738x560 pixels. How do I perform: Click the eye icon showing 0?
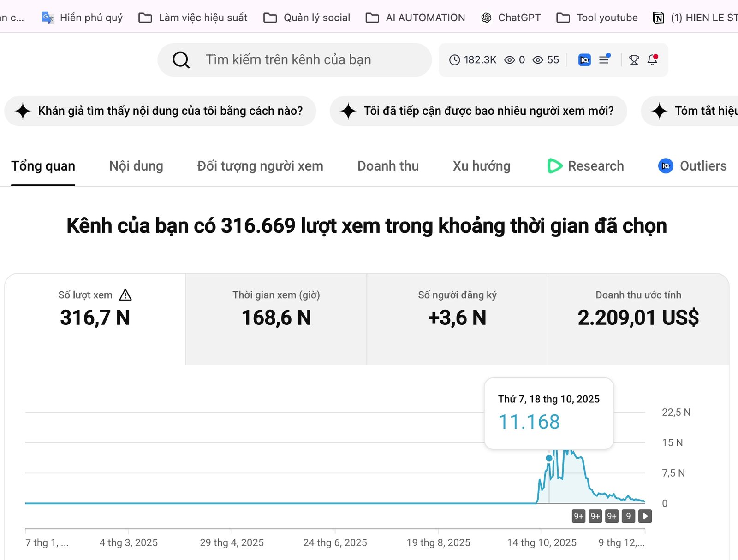coord(515,60)
